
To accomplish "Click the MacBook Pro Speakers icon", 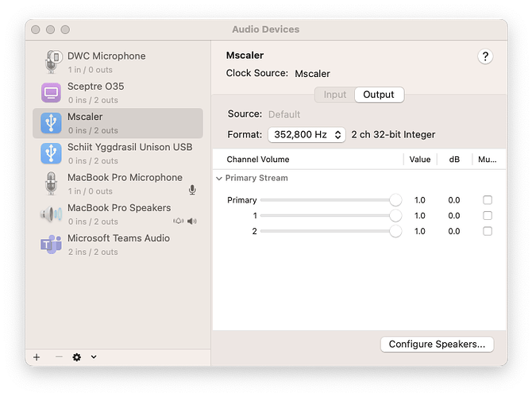I will [x=52, y=214].
